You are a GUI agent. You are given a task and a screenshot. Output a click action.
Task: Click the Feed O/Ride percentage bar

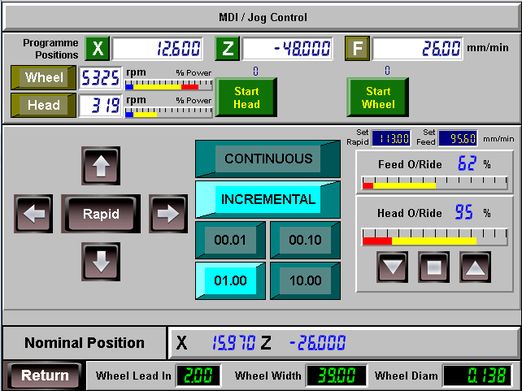point(435,184)
